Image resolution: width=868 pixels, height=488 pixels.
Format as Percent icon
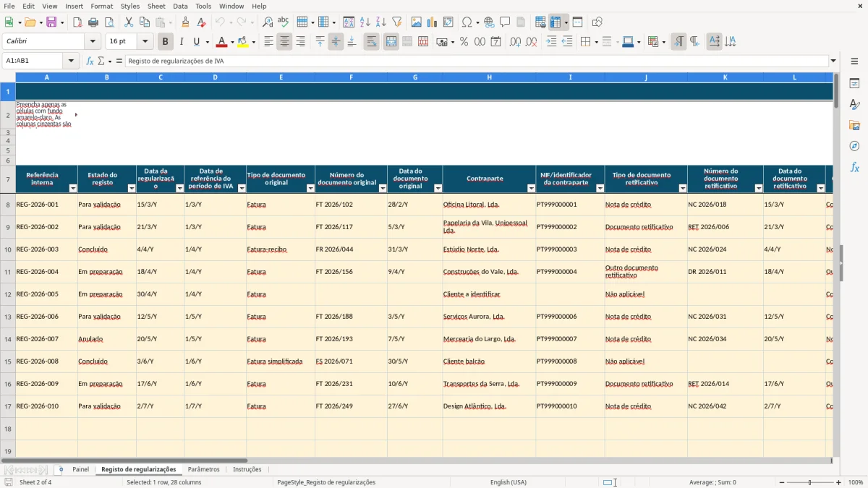coord(464,42)
